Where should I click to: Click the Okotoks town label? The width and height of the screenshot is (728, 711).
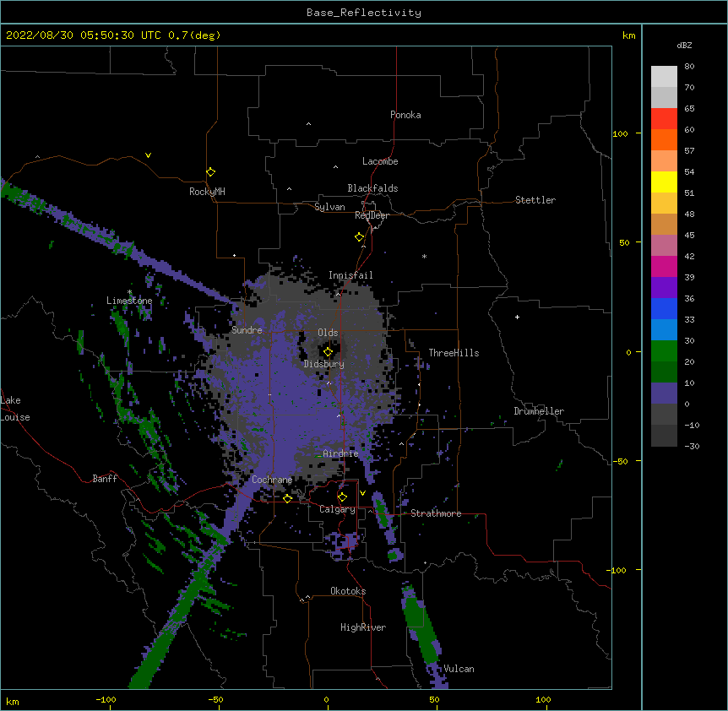tap(348, 591)
